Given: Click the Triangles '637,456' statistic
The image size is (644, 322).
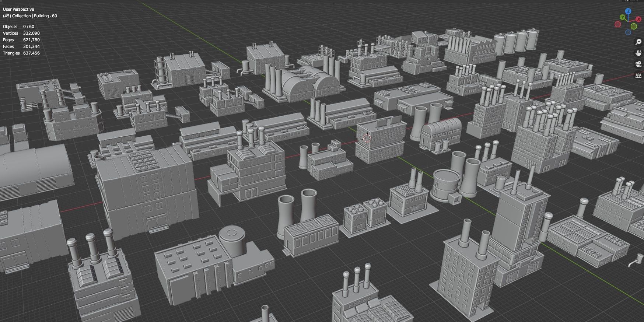Looking at the screenshot, I should (31, 53).
